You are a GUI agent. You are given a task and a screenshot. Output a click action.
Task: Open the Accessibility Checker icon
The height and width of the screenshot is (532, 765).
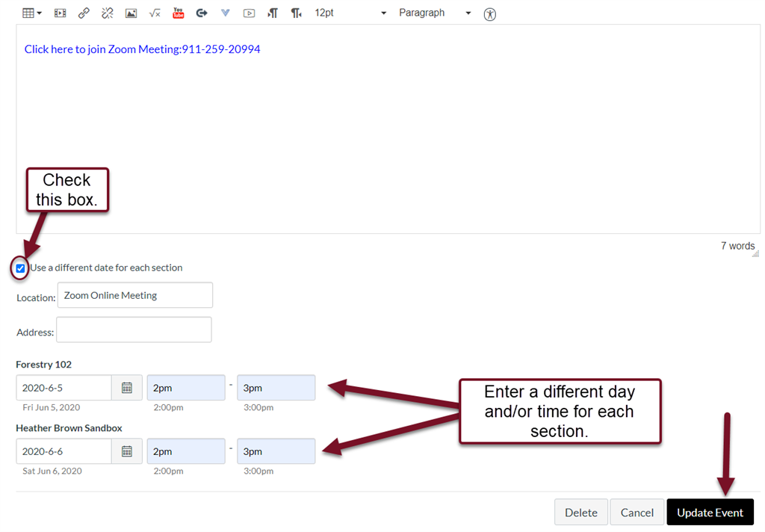click(x=489, y=13)
